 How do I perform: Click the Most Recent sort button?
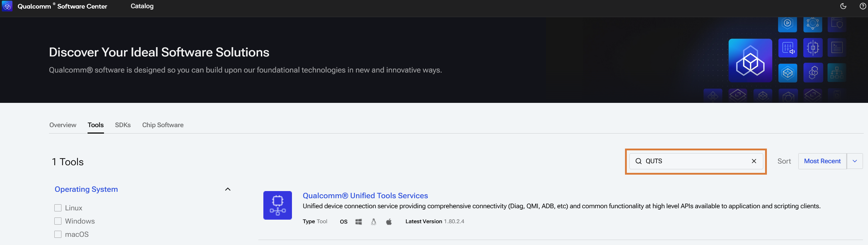pos(822,161)
